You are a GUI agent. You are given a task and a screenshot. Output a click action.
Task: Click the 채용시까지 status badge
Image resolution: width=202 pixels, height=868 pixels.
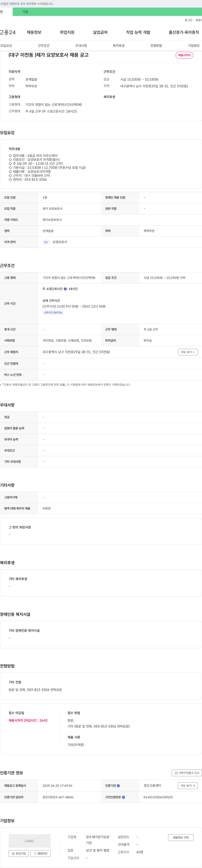[185, 55]
